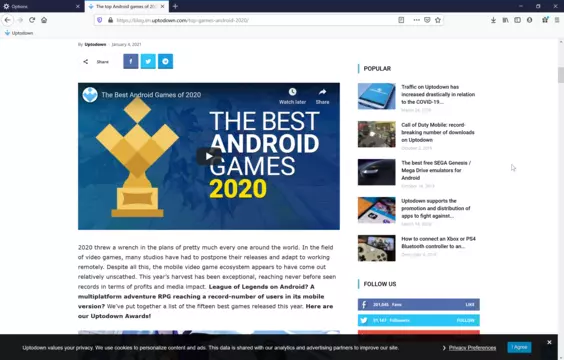Reload the current page
Image resolution: width=564 pixels, height=360 pixels.
[32, 20]
